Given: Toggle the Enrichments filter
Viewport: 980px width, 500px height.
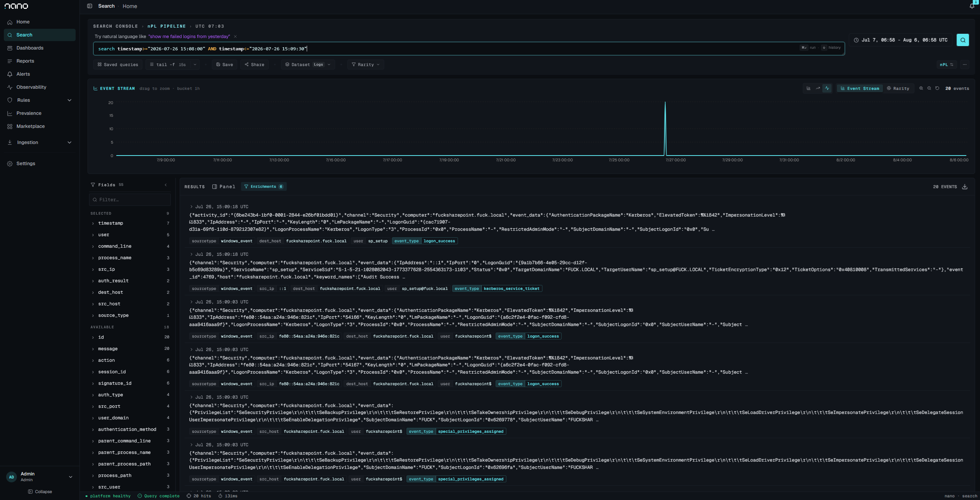Looking at the screenshot, I should (x=264, y=187).
